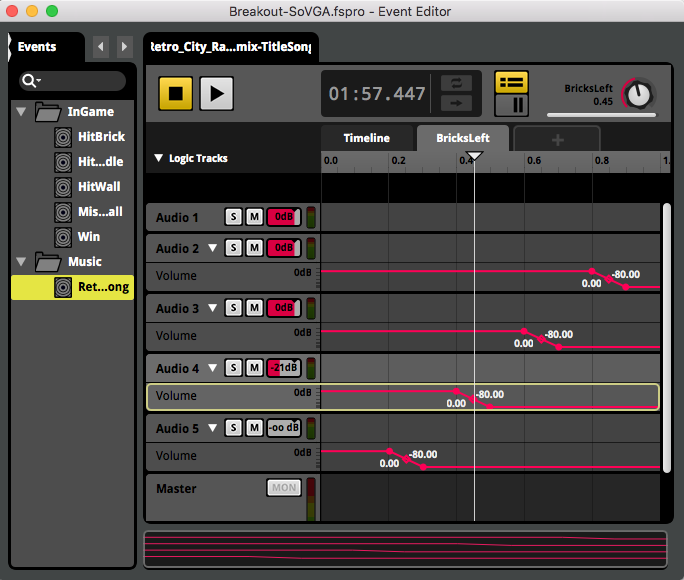Click the yellow track list view icon
684x580 pixels.
pyautogui.click(x=512, y=82)
